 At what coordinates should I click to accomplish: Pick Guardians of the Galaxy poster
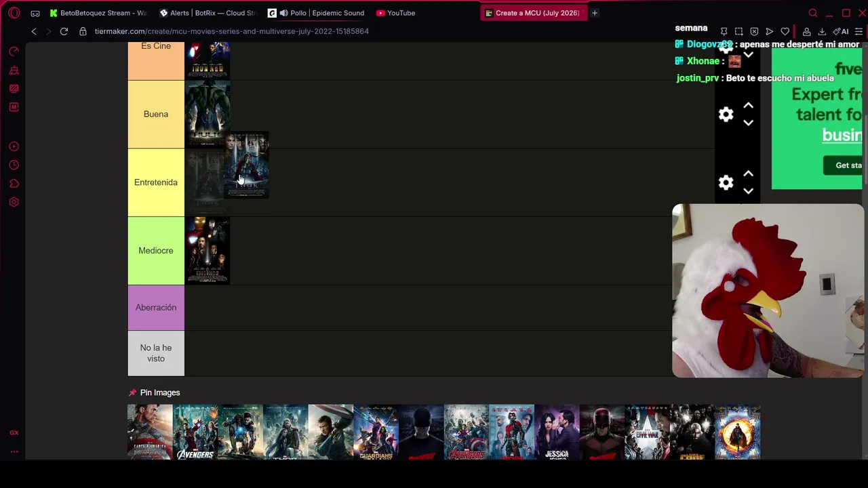coord(376,432)
